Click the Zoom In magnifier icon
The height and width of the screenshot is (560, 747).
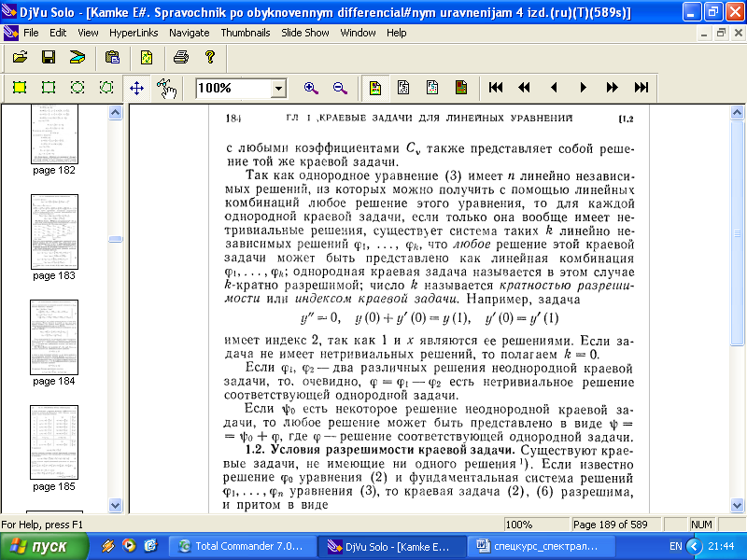click(311, 88)
